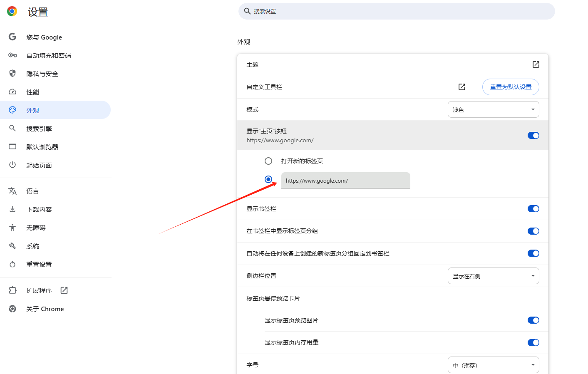The height and width of the screenshot is (374, 588).
Task: Toggle the show home button switch
Action: 533,135
